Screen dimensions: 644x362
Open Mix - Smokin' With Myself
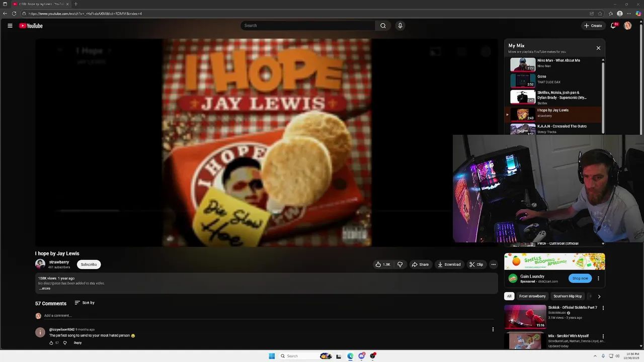(x=551, y=341)
